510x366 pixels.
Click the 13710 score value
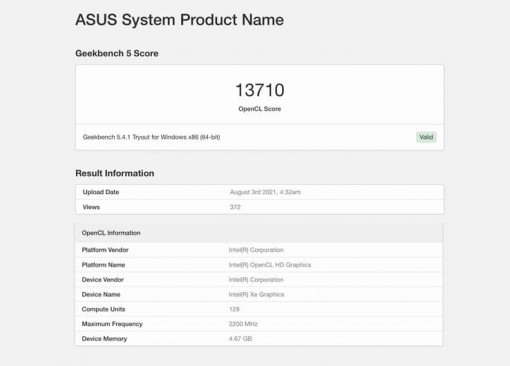tap(260, 90)
